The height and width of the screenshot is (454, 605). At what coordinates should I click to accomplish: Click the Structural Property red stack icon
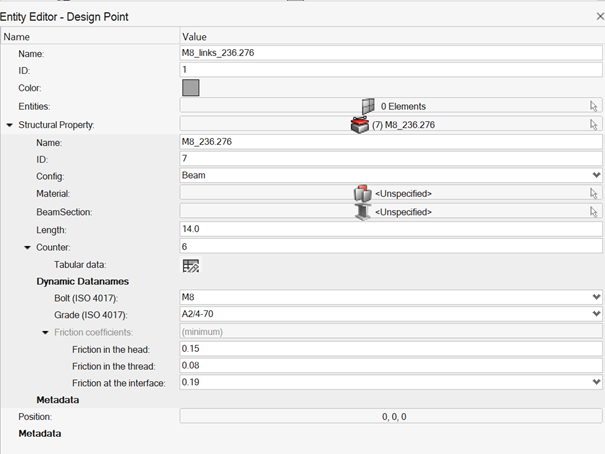point(360,125)
